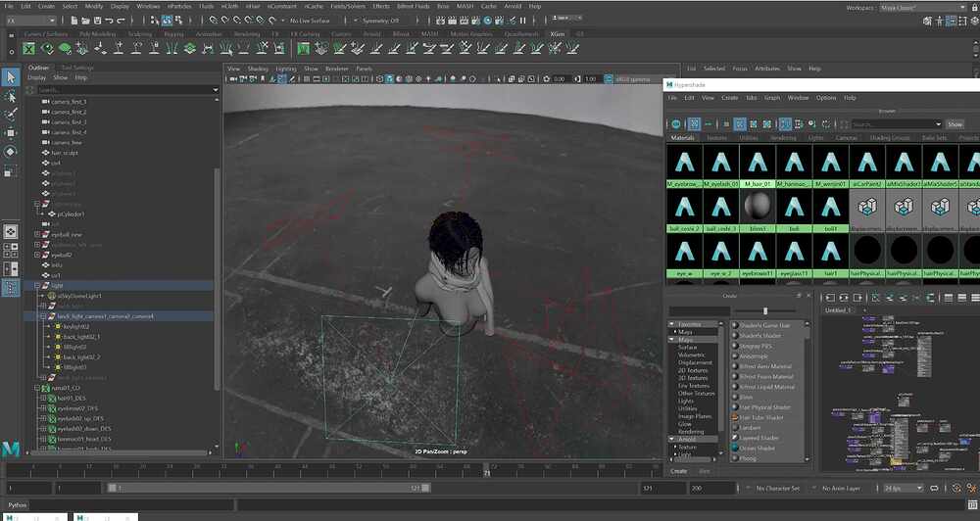The image size is (980, 521).
Task: Open the Arnold menu in main menu bar
Action: click(514, 6)
